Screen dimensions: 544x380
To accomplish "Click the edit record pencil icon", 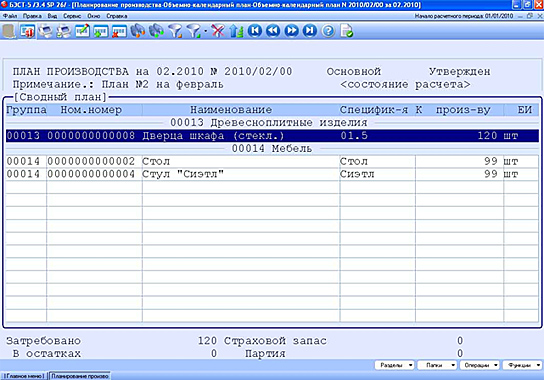I will point(82,31).
